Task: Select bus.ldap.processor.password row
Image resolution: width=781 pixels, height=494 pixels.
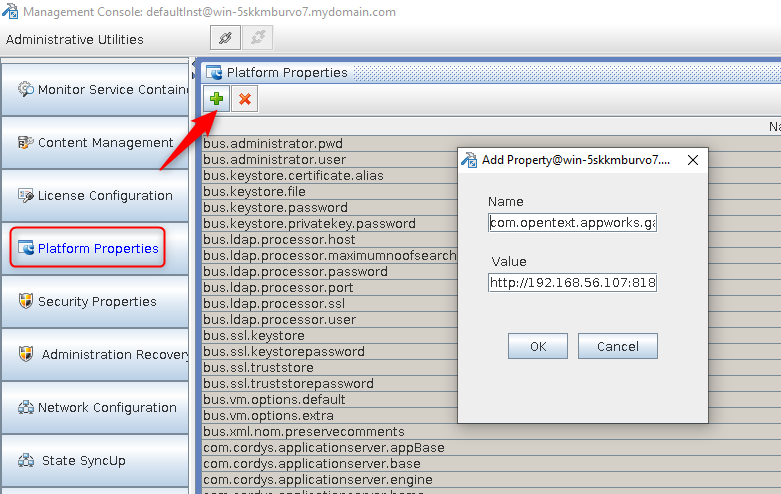Action: click(330, 271)
